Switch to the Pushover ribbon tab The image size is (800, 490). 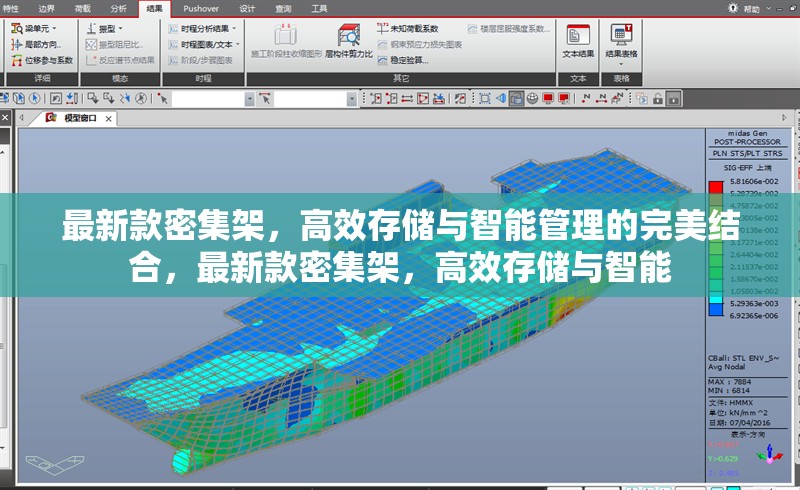(x=201, y=8)
